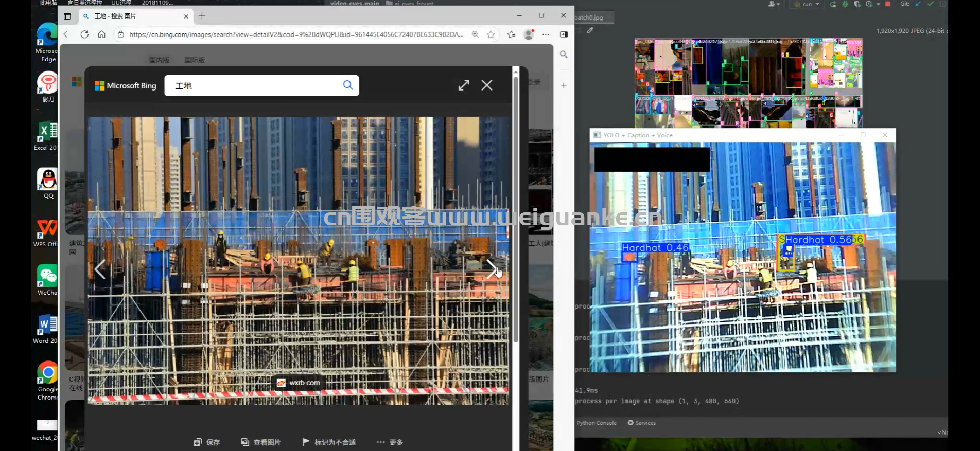
Task: Open the 影刀 desktop shortcut
Action: click(x=47, y=86)
